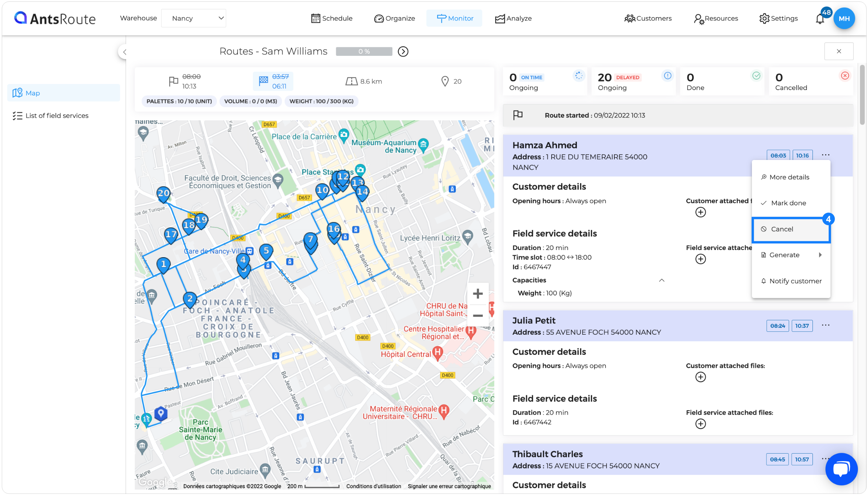Click Thibault Charles' 10:57 time badge

click(802, 459)
